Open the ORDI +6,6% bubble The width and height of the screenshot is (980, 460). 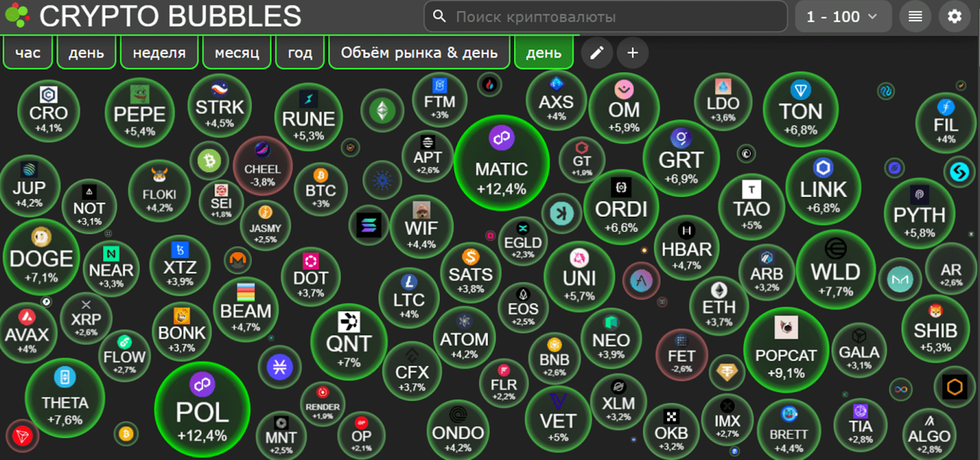[621, 207]
